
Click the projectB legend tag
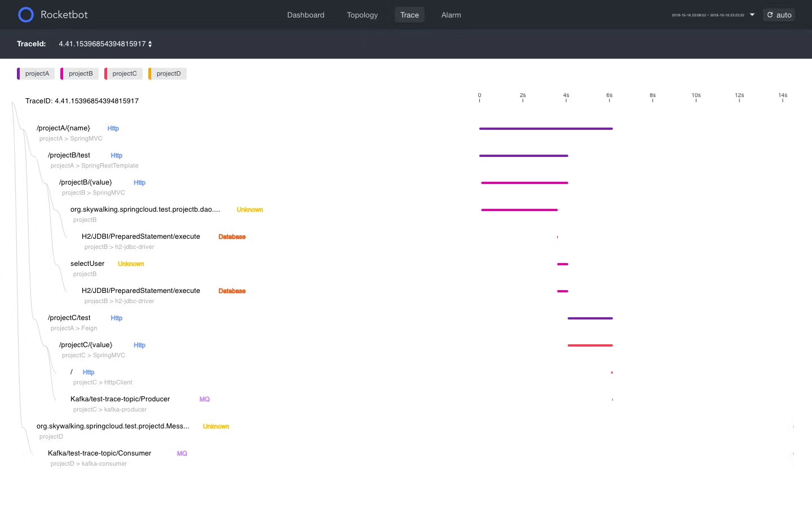[80, 73]
